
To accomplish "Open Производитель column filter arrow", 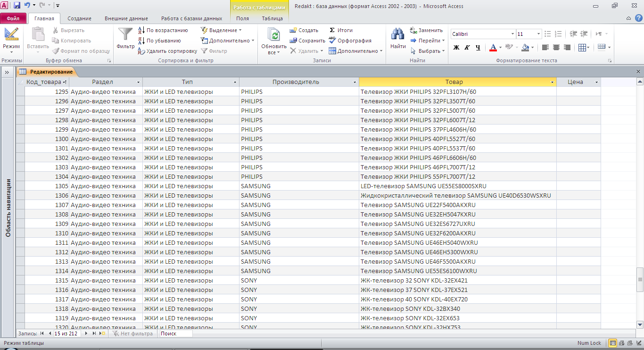I will [x=355, y=82].
